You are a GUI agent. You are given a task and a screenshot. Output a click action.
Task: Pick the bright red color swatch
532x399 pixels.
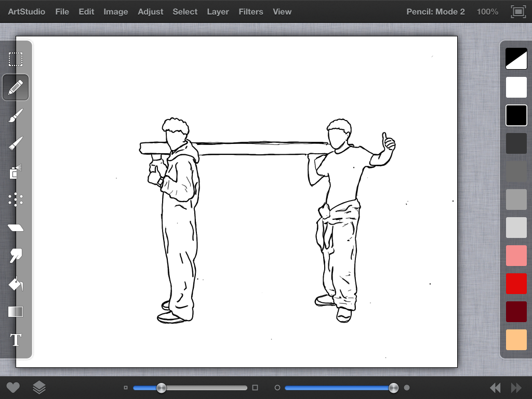point(516,284)
